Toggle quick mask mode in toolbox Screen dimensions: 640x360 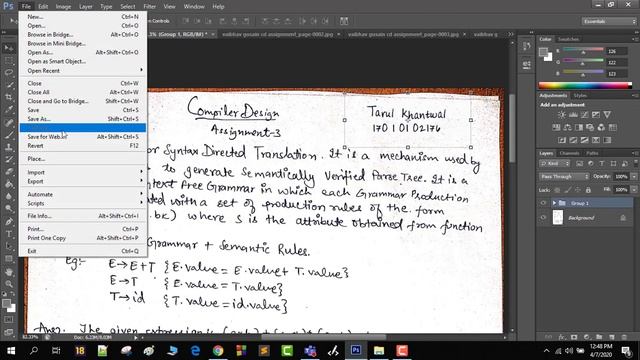point(9,320)
